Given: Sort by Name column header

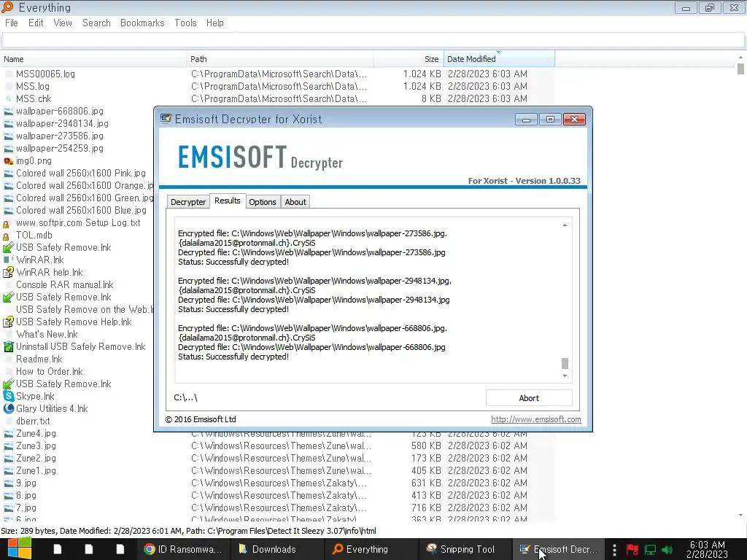Looking at the screenshot, I should (x=93, y=59).
